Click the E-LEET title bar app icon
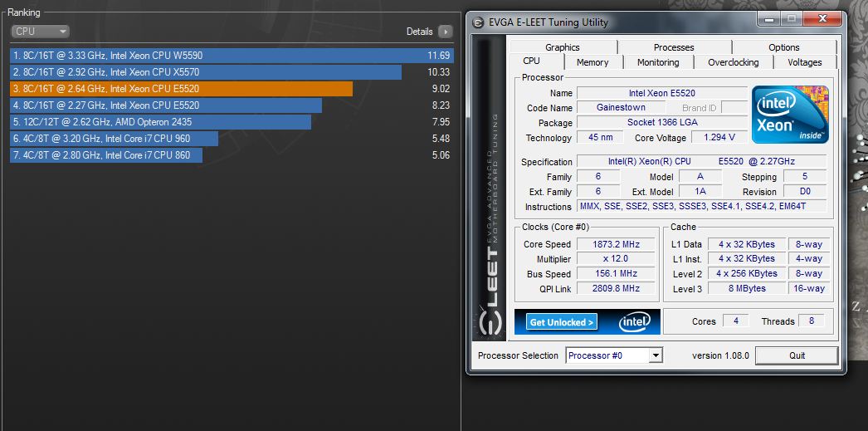The width and height of the screenshot is (868, 431). pos(478,22)
